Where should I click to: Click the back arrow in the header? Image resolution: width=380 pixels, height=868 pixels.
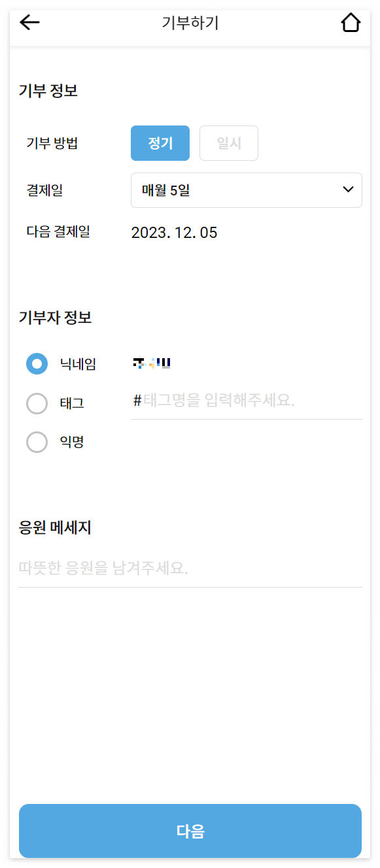pos(29,22)
